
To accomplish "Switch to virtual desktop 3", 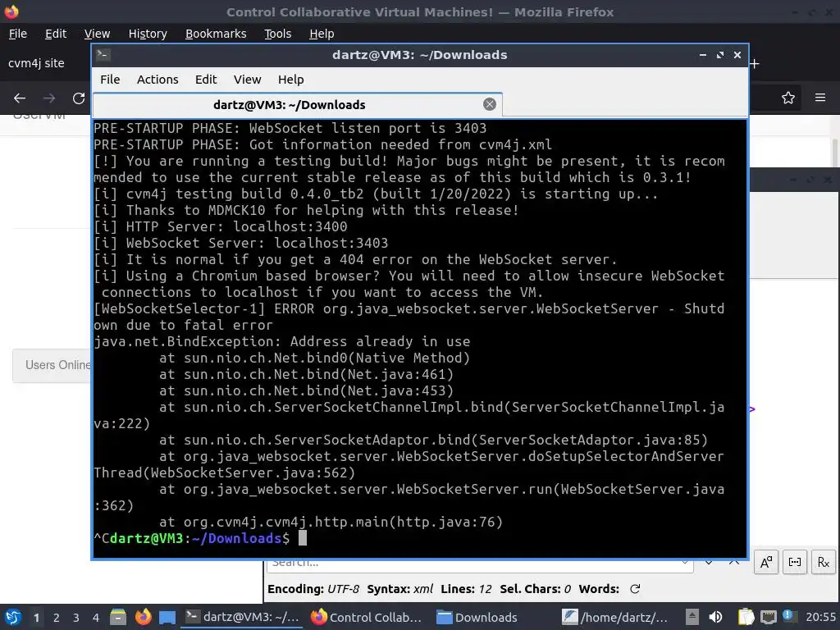I will (x=76, y=618).
